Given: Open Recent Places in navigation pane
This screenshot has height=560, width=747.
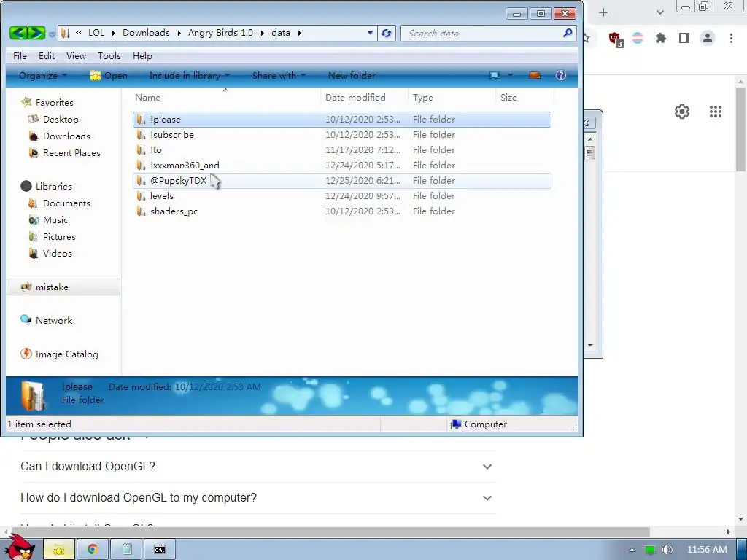Looking at the screenshot, I should (x=71, y=152).
